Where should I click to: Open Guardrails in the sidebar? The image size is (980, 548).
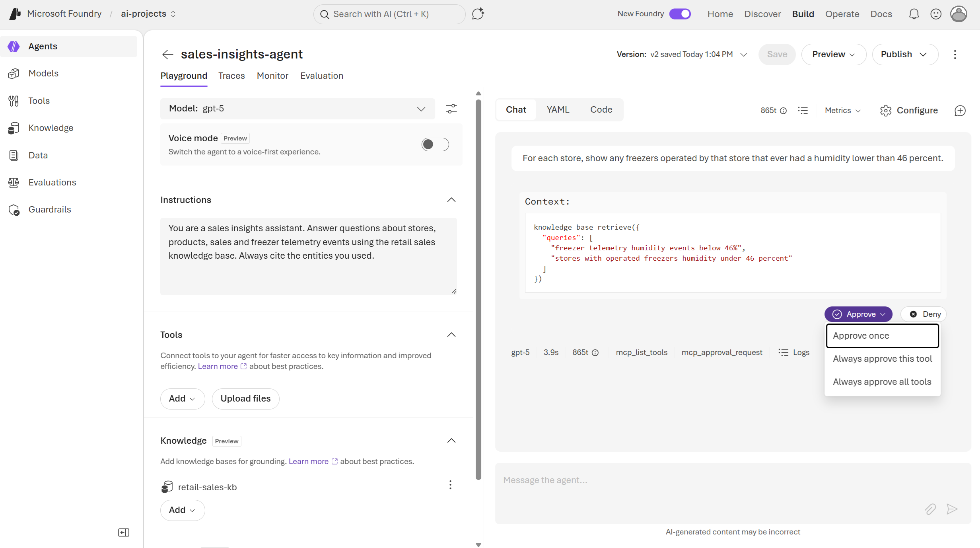click(69, 210)
